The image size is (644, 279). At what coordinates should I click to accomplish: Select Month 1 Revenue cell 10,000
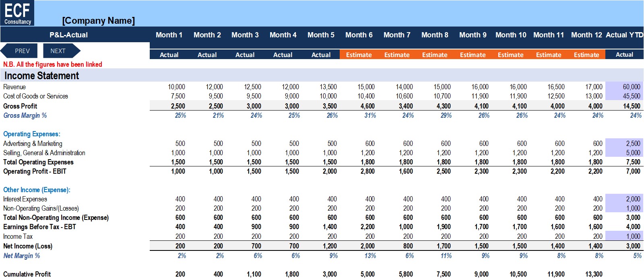176,87
